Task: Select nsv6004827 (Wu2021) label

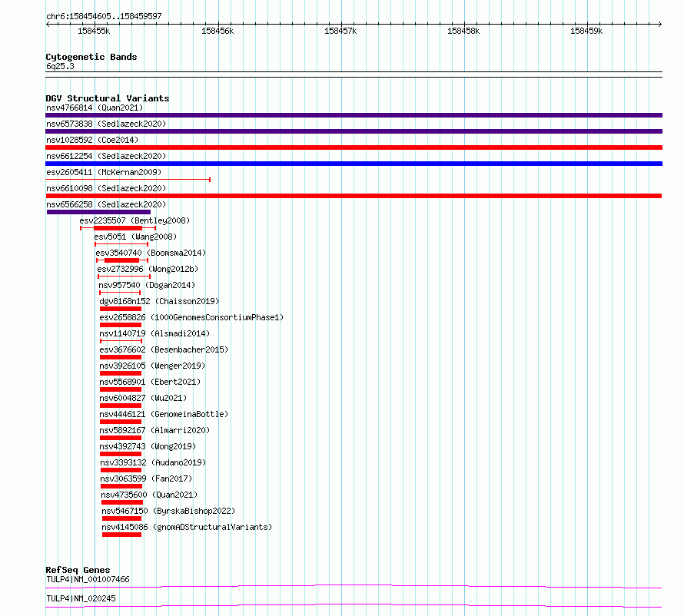Action: (143, 398)
